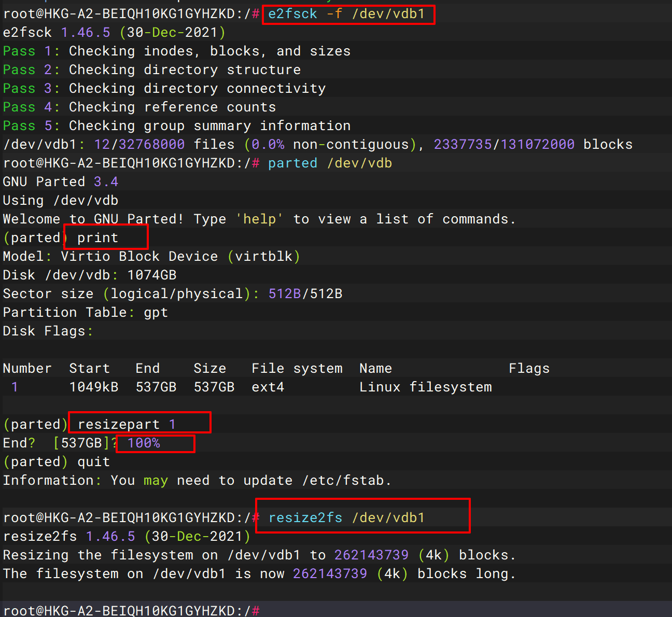Screen dimensions: 672x617
Task: Click the GNU Parted 3.4 version line
Action: coord(60,182)
